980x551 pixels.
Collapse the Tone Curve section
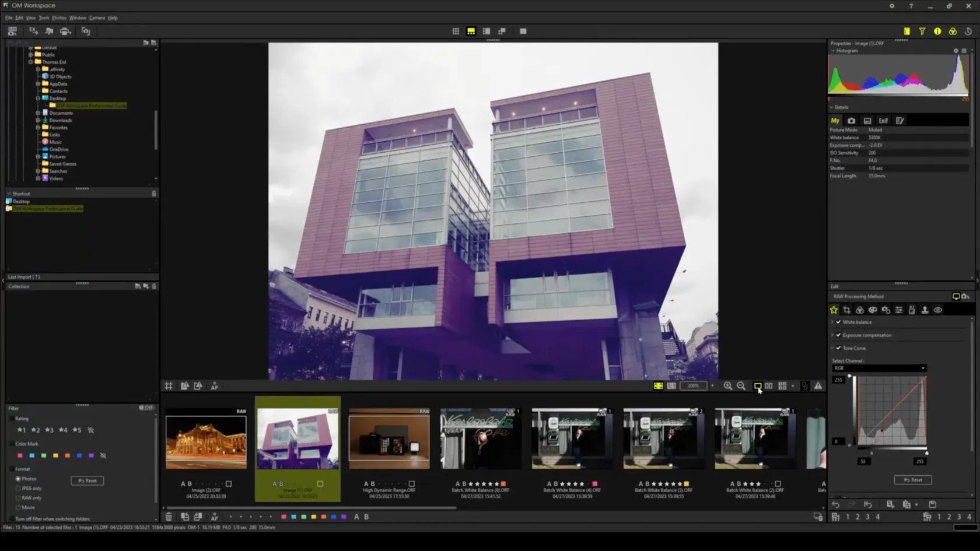[x=832, y=348]
